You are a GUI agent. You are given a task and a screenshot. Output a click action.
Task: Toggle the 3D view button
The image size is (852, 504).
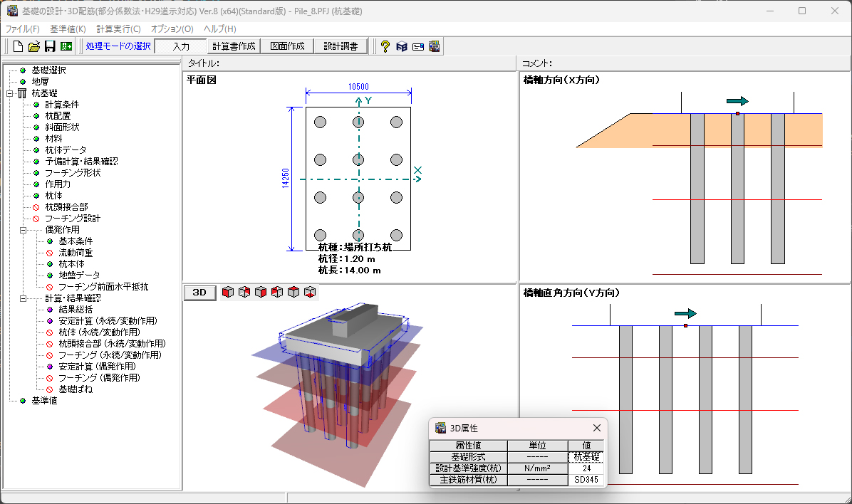(x=199, y=293)
